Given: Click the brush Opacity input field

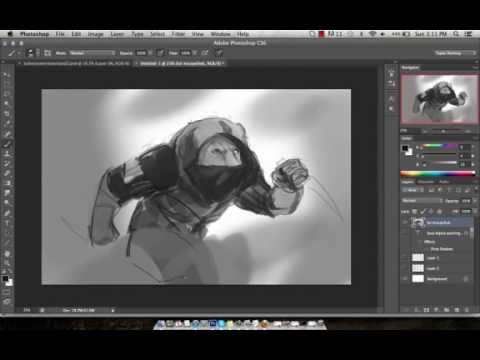Looking at the screenshot, I should 141,53.
